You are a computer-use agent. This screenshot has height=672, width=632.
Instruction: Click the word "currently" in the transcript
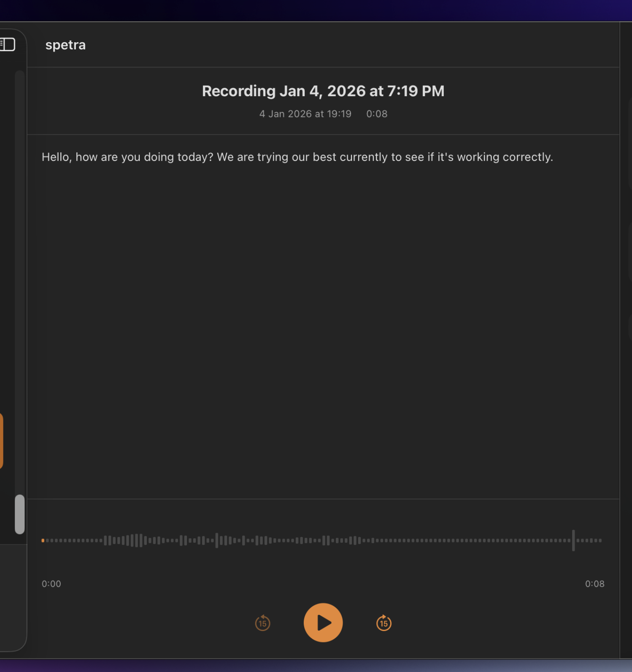[363, 157]
